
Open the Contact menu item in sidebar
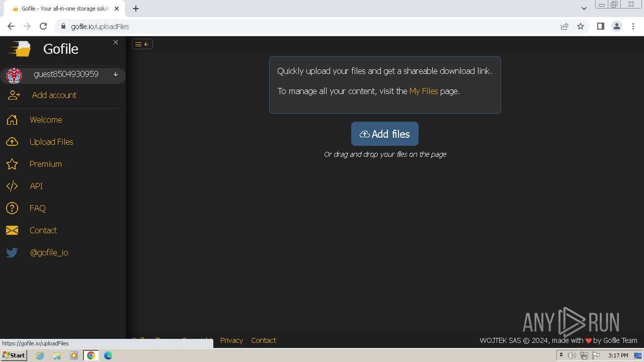click(x=43, y=230)
